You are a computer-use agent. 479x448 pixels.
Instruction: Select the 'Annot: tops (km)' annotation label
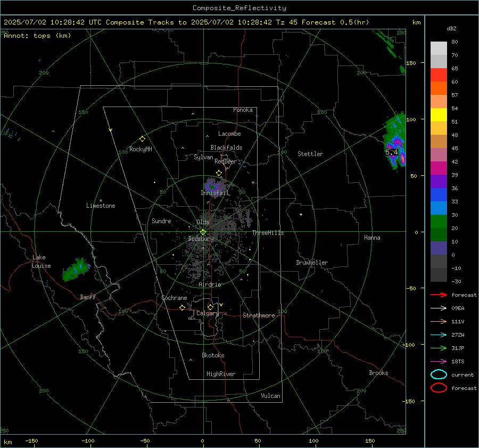pos(37,36)
